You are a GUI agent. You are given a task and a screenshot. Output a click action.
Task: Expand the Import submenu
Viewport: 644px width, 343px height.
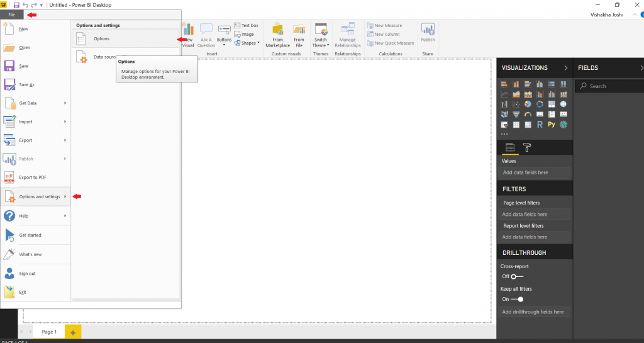tap(65, 121)
